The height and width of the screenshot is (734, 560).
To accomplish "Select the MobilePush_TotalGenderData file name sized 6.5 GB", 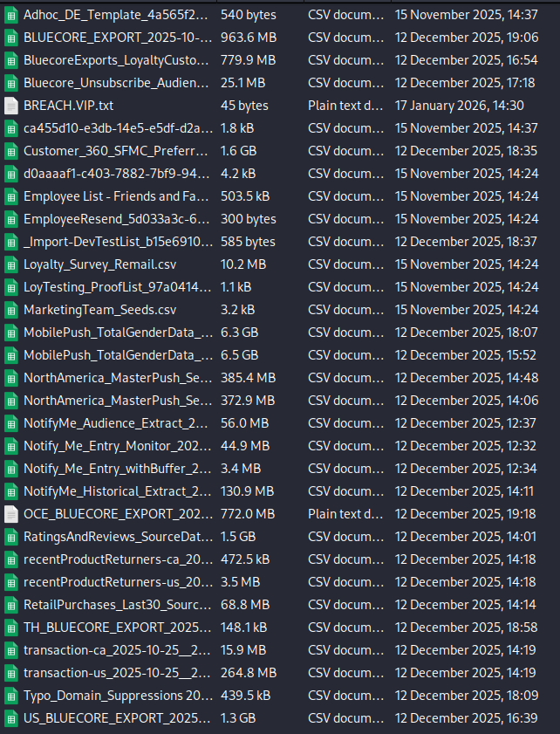I will point(117,355).
